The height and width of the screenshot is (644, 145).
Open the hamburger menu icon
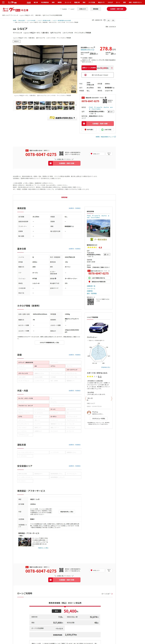[x=3, y=2]
